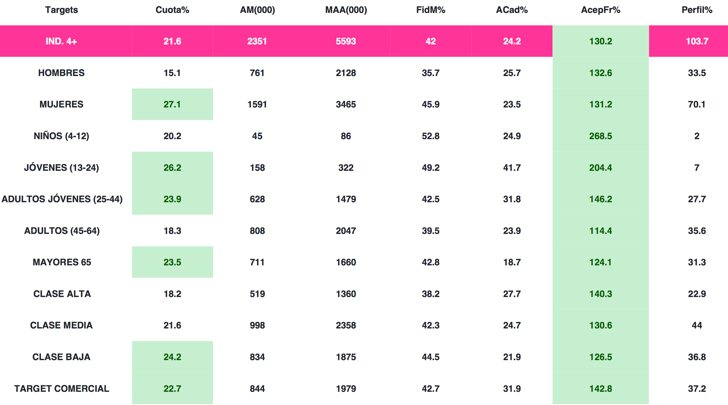The image size is (728, 405).
Task: Click the TARGET COMERCIAL row label
Action: [x=62, y=388]
